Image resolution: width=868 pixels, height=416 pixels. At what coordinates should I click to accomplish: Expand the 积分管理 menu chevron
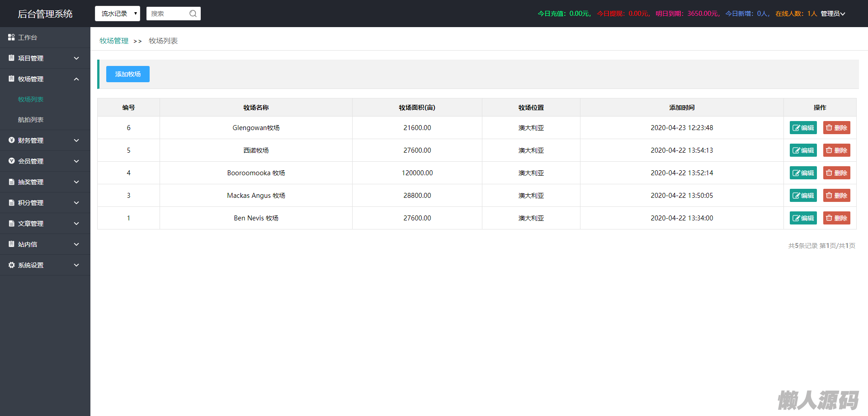tap(76, 203)
